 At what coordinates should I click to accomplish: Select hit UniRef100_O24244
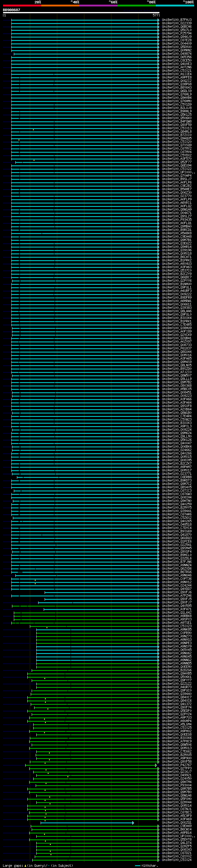pos(176,585)
